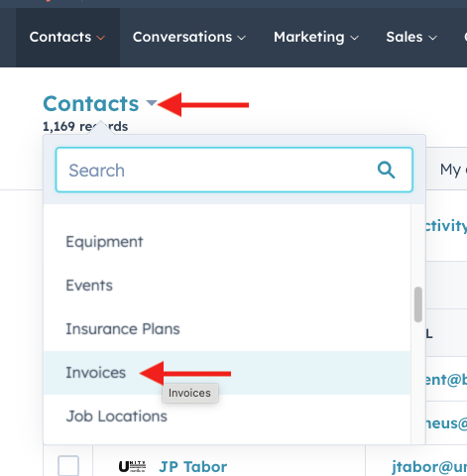Open the Conversations navigation menu

pos(189,38)
